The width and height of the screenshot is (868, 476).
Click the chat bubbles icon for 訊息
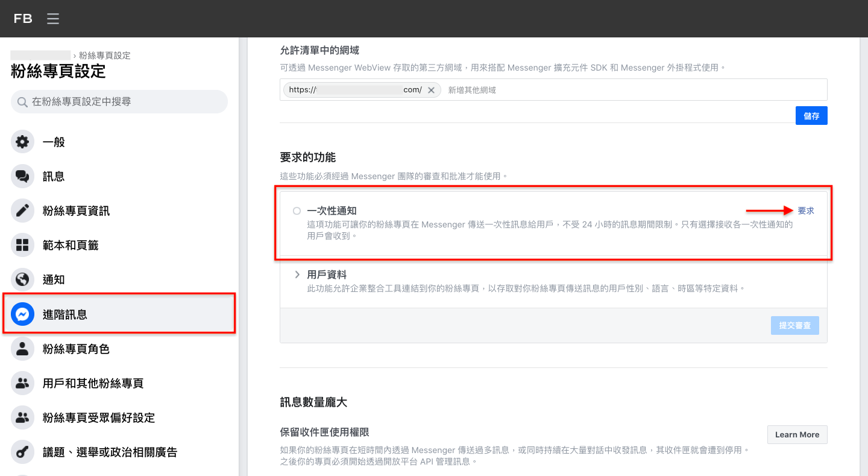pos(22,177)
